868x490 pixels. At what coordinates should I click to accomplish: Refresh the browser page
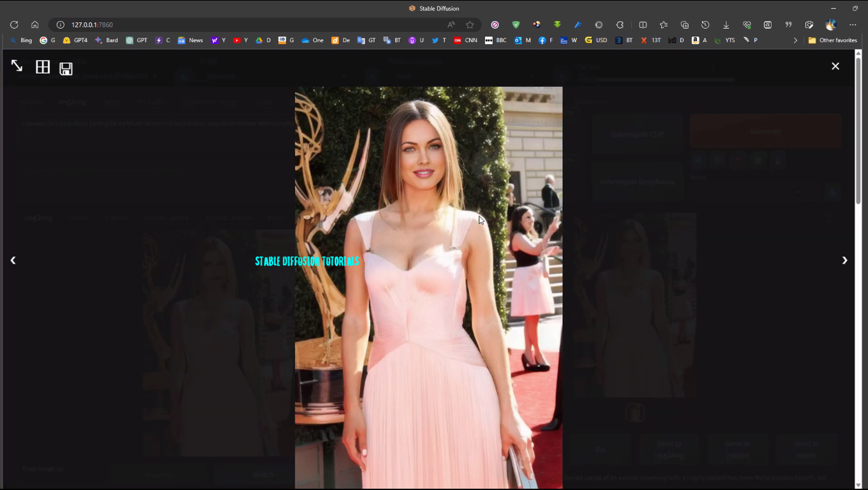(14, 25)
